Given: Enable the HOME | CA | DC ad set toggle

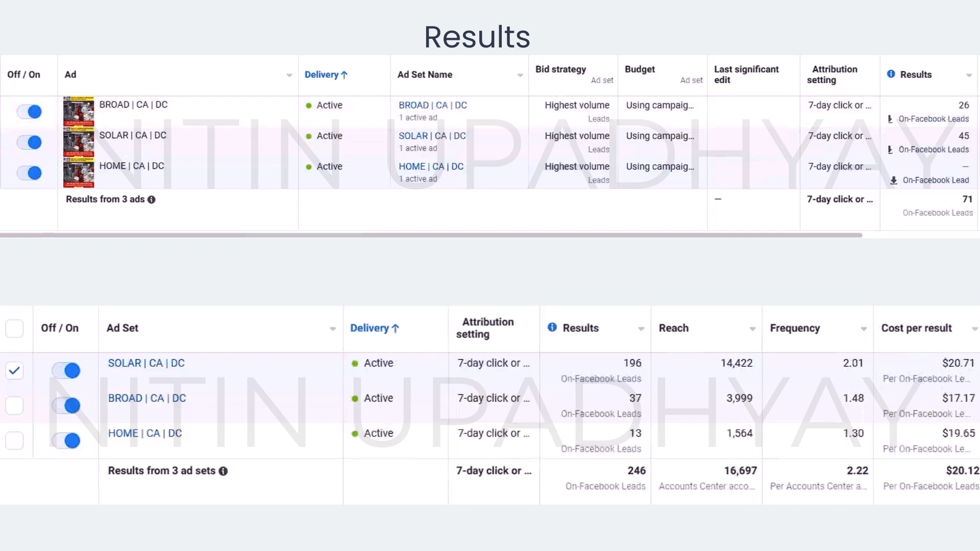Looking at the screenshot, I should (x=65, y=440).
